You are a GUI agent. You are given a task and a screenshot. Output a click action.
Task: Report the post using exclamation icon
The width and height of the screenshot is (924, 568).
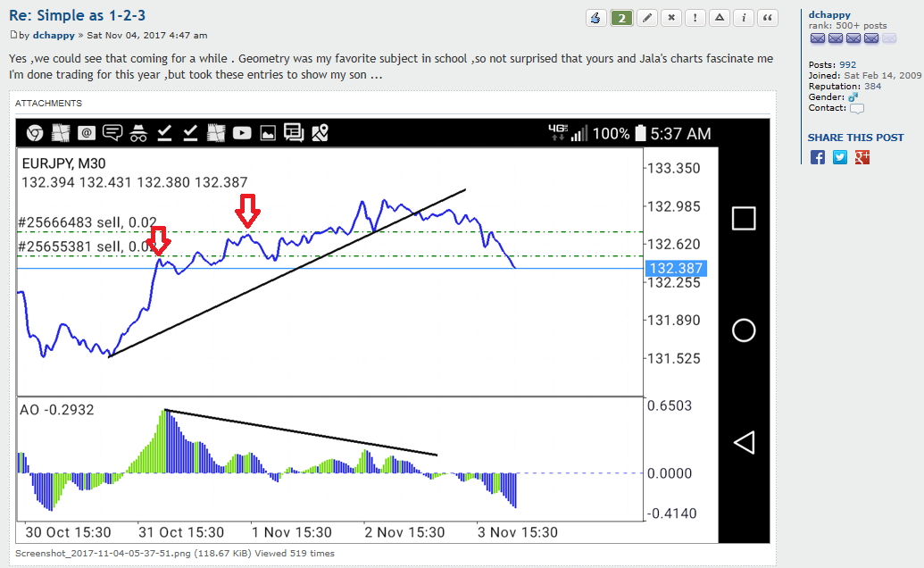[695, 18]
